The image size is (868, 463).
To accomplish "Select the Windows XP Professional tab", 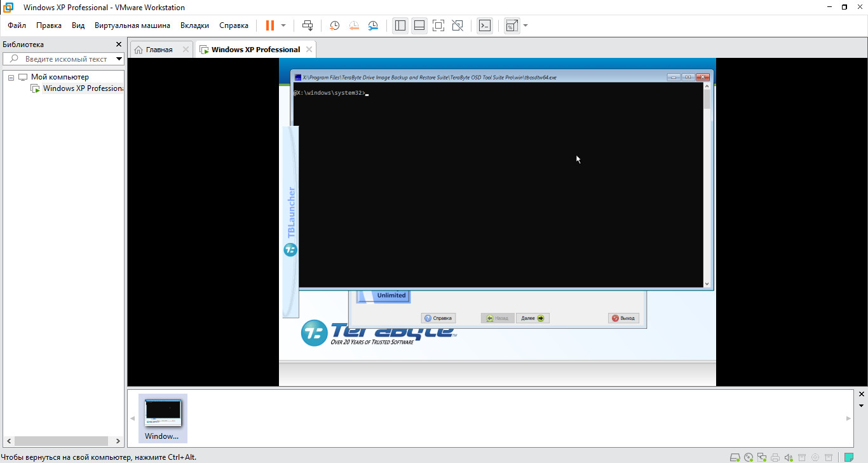I will coord(255,50).
